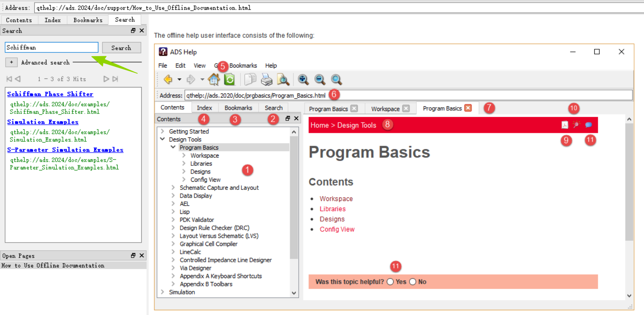This screenshot has height=315, width=644.
Task: Jump to last search hit icon
Action: [115, 79]
